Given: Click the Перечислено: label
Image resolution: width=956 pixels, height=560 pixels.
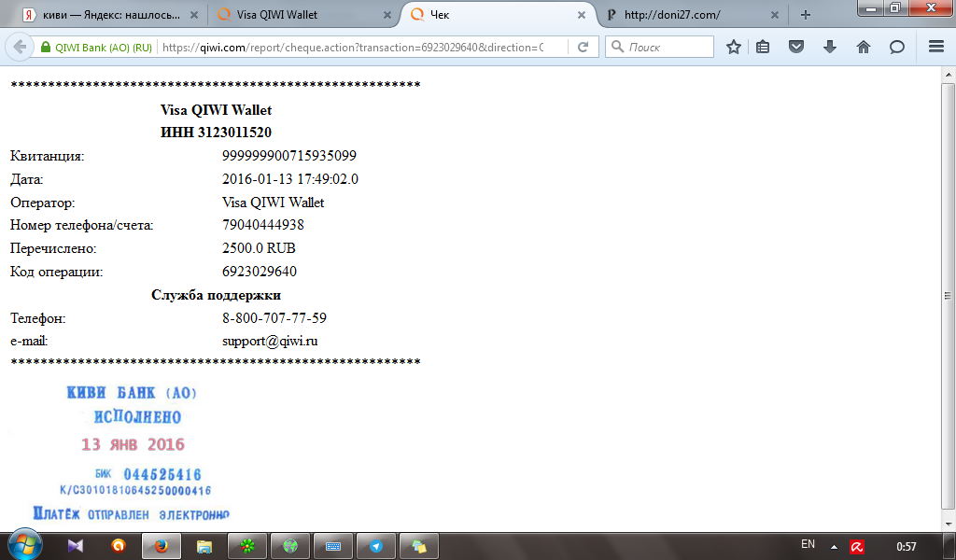Looking at the screenshot, I should pyautogui.click(x=53, y=248).
